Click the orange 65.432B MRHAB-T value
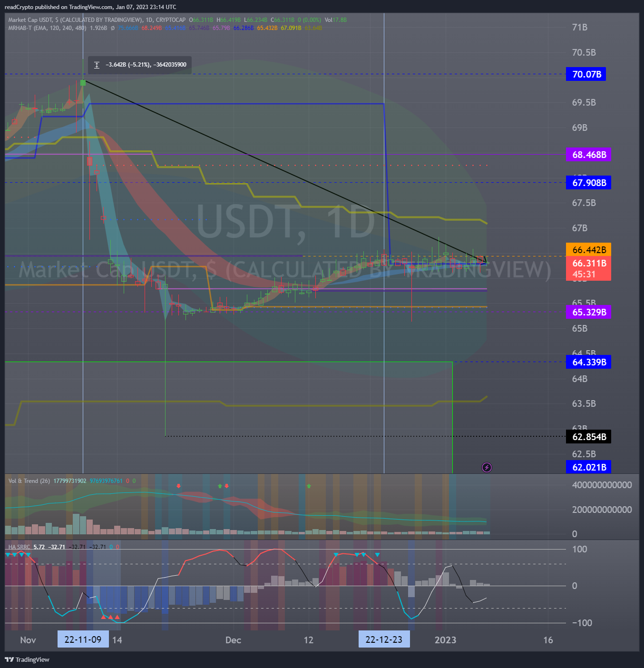This screenshot has width=644, height=668. 267,28
